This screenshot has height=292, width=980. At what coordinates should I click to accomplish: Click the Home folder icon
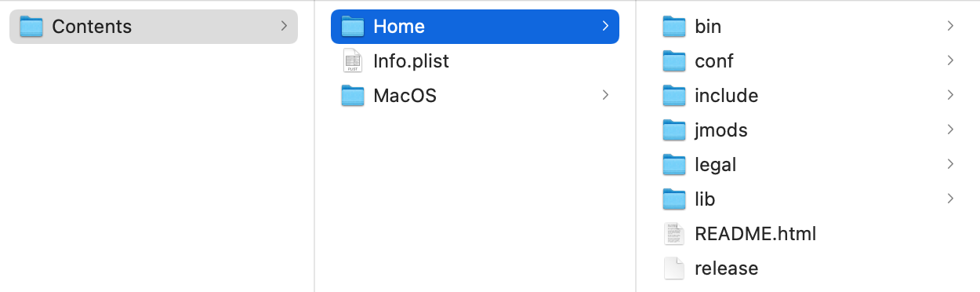click(354, 27)
